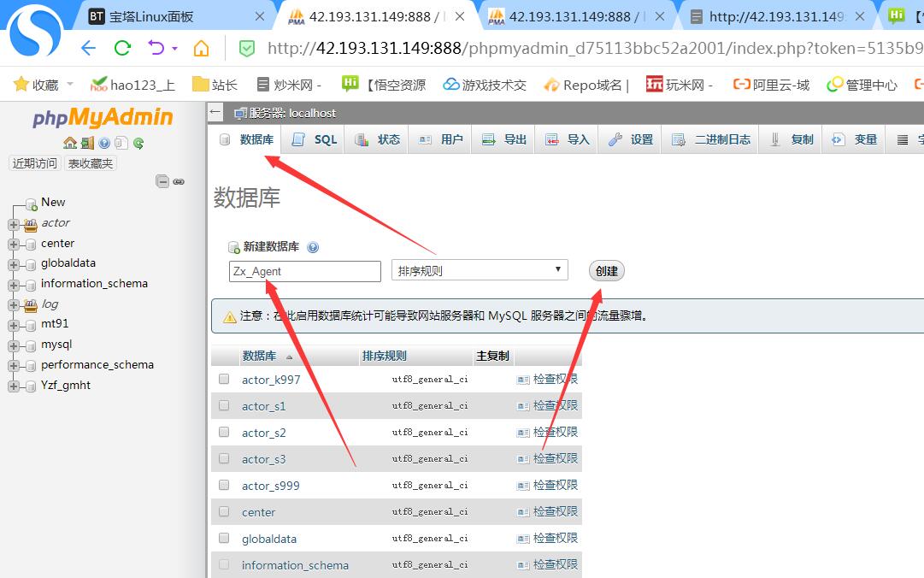Click the phpMyAdmin home icon

(x=70, y=143)
